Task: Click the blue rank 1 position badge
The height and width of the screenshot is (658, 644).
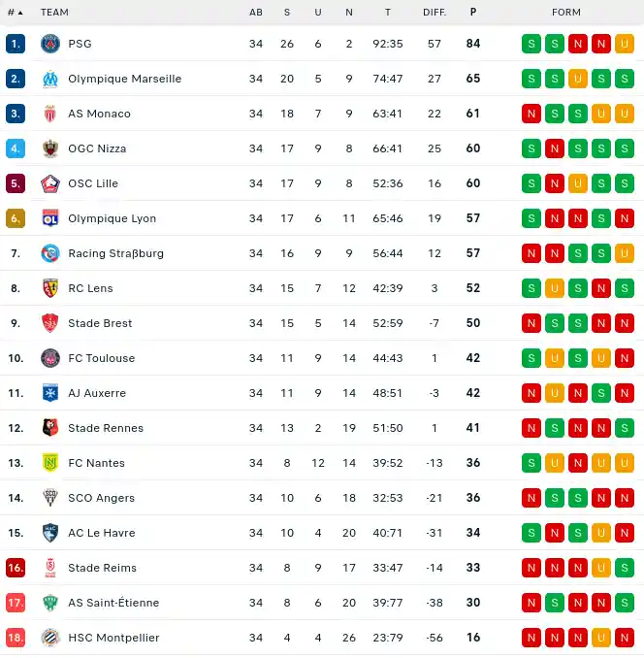Action: pyautogui.click(x=16, y=44)
